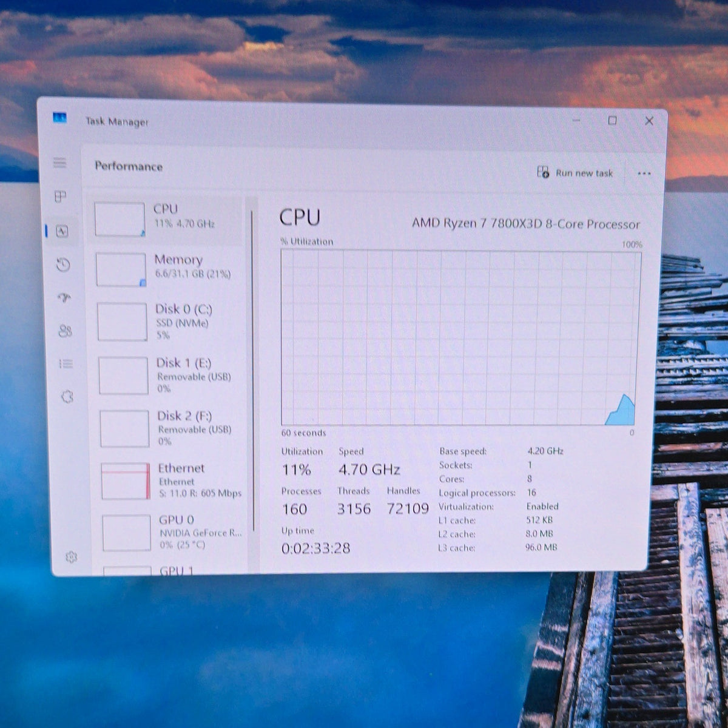The height and width of the screenshot is (728, 728).
Task: Click the CPU utilization graph area
Action: [461, 338]
